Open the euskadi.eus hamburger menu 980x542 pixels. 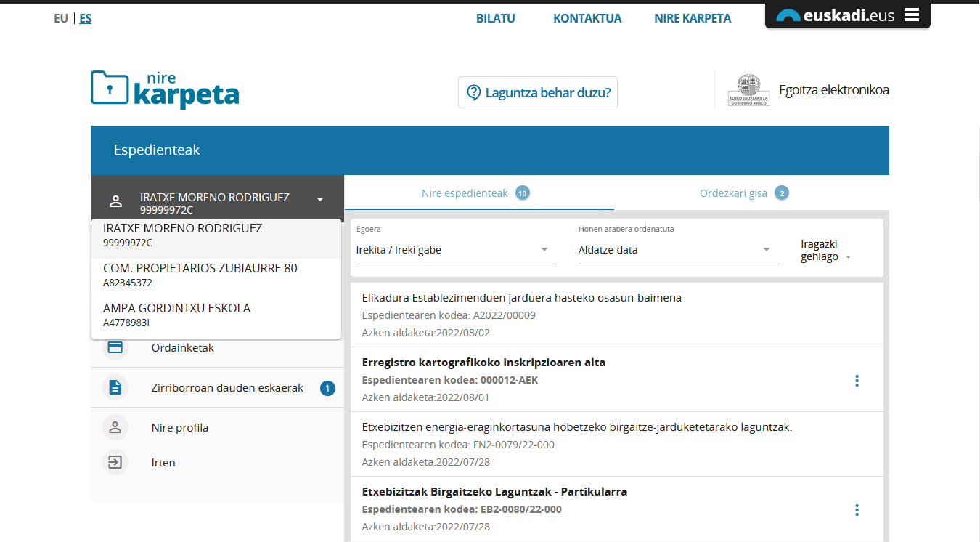point(912,15)
